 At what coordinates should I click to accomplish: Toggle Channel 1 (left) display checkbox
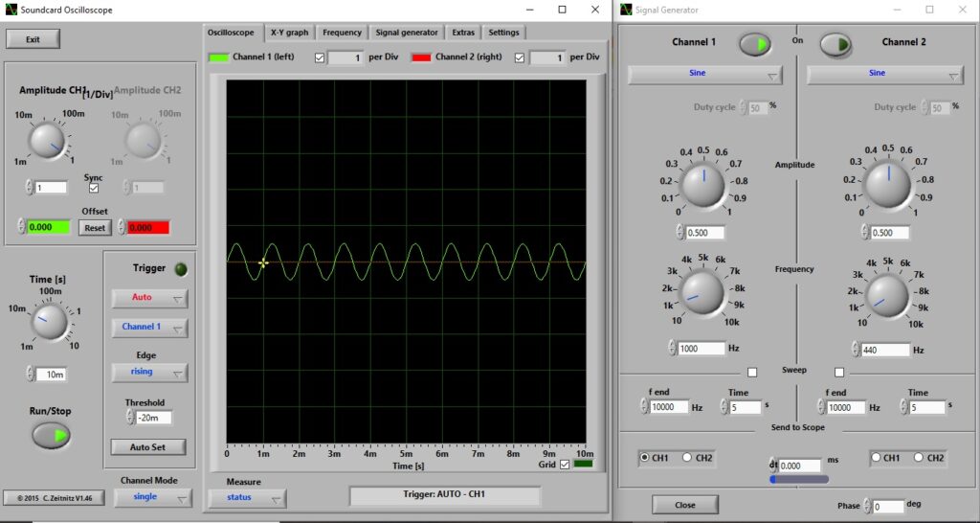click(x=320, y=57)
